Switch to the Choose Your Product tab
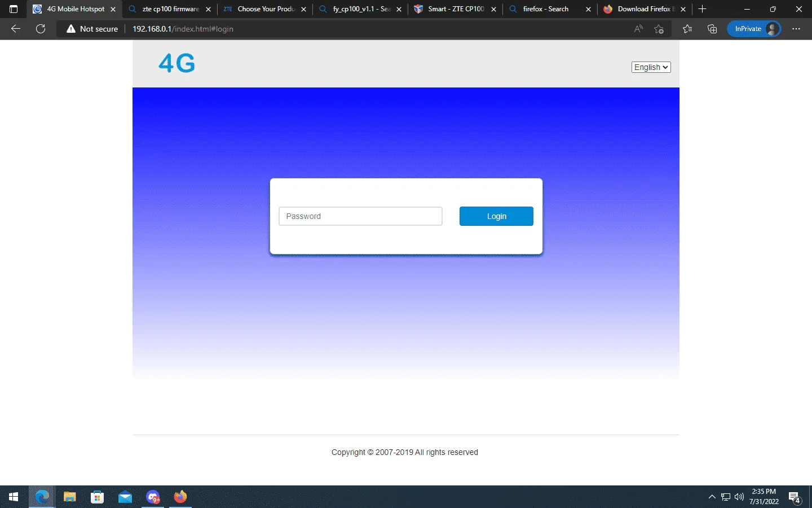The image size is (812, 508). point(265,9)
